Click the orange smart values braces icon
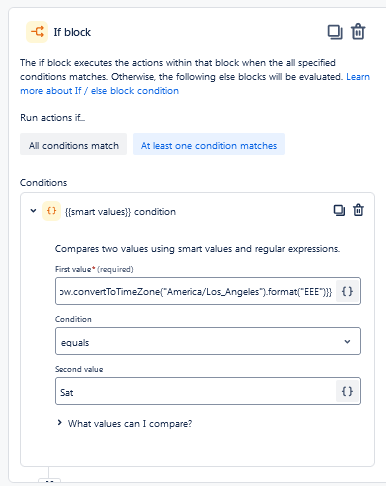 coord(51,211)
